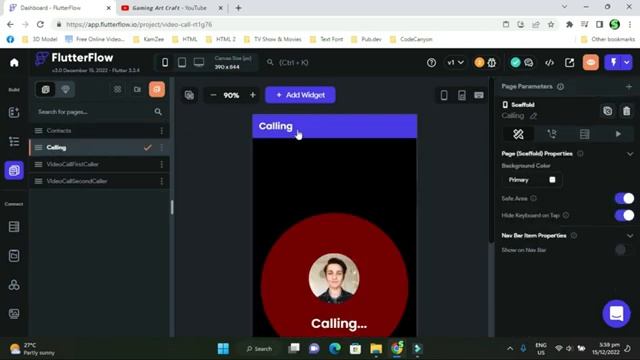Click the search magnifier in pages panel
This screenshot has width=640, height=360.
point(158,112)
